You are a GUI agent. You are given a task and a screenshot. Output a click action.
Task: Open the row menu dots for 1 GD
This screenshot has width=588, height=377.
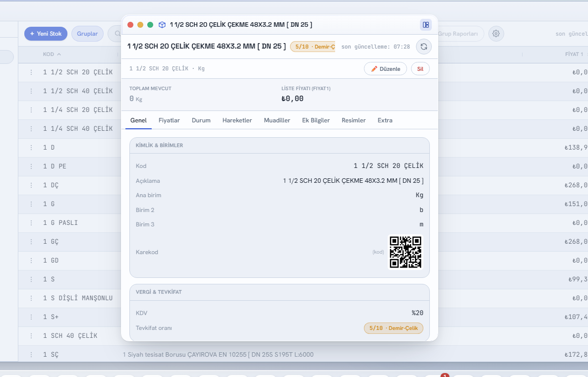tap(31, 261)
